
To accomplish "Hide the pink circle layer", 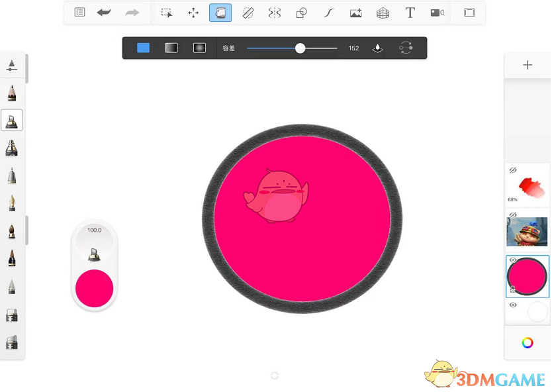I will [512, 260].
